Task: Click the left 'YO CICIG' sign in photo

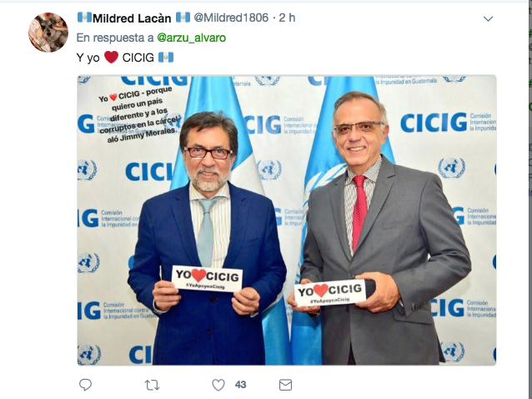Action: (208, 279)
